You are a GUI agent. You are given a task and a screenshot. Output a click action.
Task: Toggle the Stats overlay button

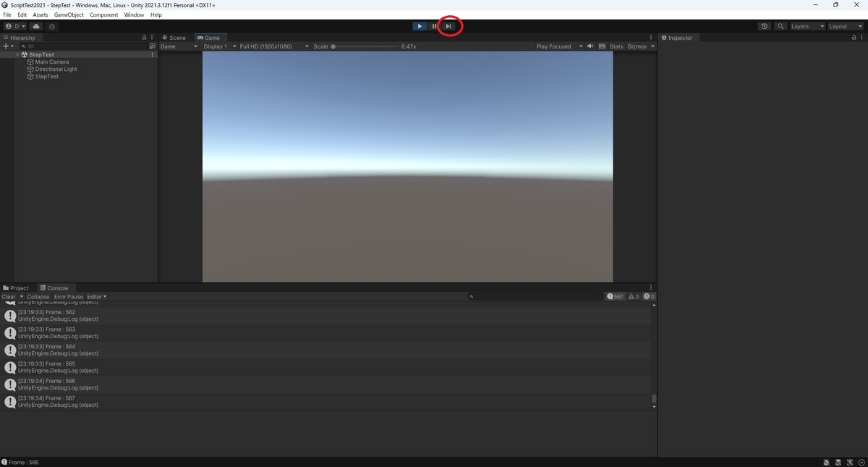[x=616, y=46]
